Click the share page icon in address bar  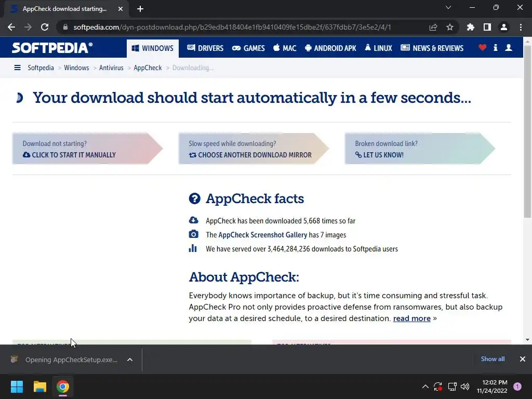click(x=433, y=27)
